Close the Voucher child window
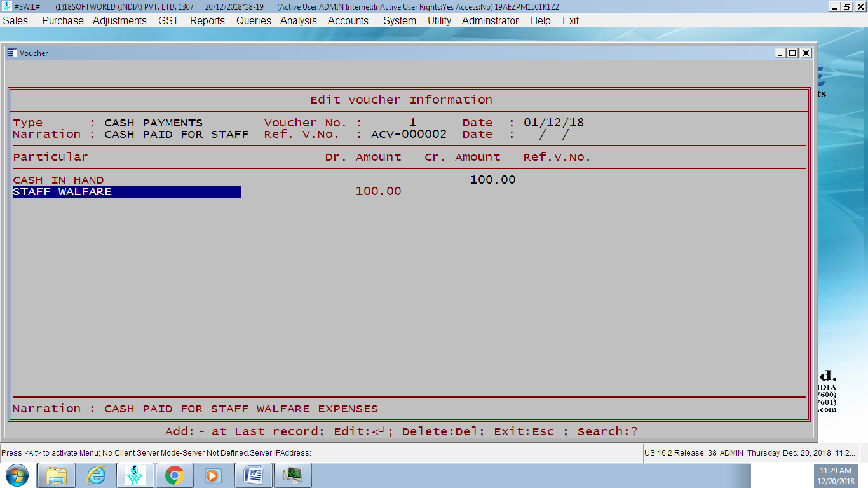This screenshot has width=868, height=488. tap(806, 53)
